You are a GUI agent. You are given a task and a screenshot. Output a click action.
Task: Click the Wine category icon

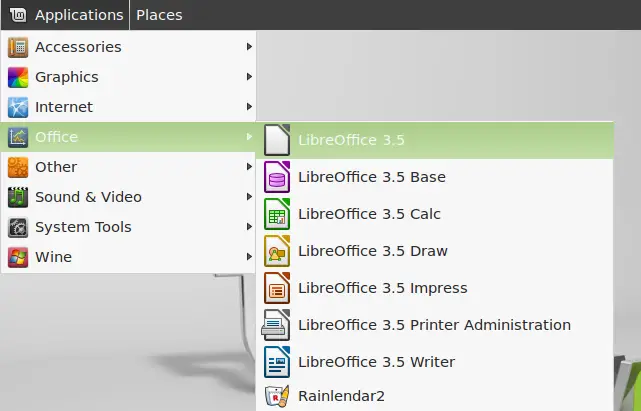pyautogui.click(x=18, y=257)
